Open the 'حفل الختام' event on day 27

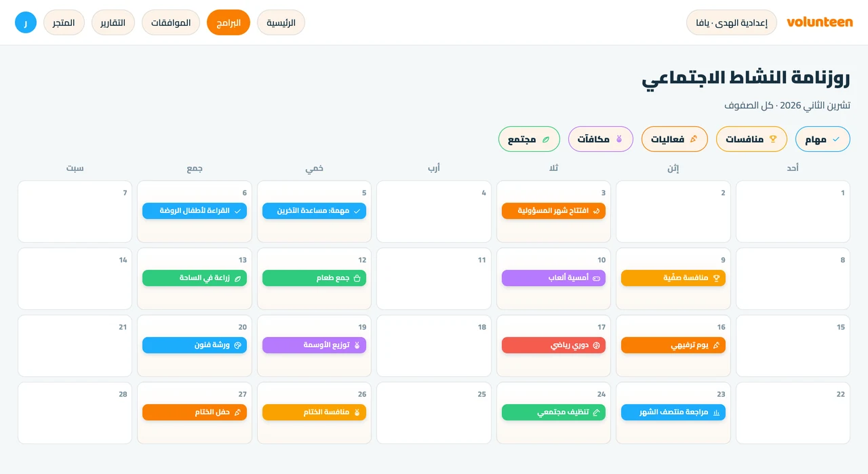(x=195, y=412)
